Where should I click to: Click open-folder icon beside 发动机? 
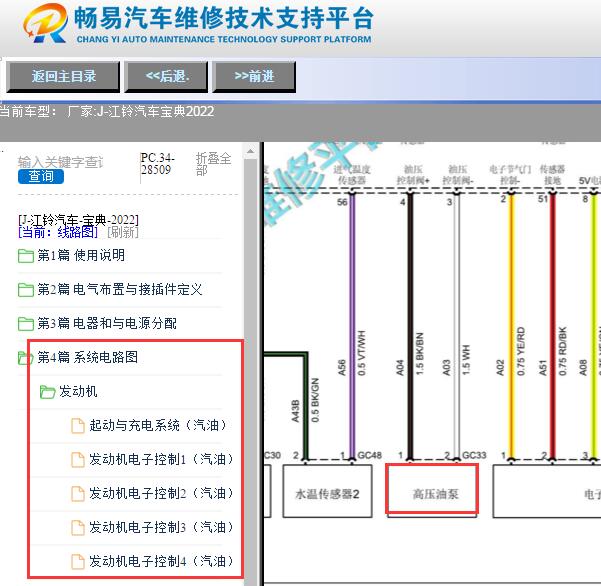coord(48,392)
